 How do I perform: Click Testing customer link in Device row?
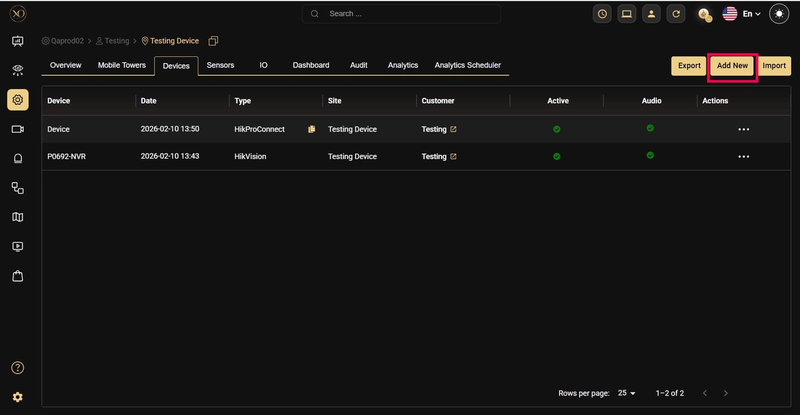point(434,130)
